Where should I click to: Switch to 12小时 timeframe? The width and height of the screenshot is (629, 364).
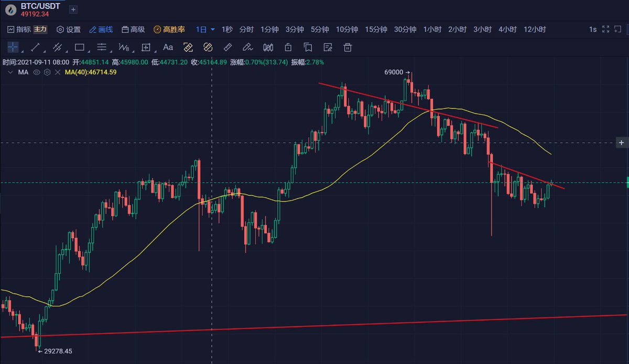(535, 29)
